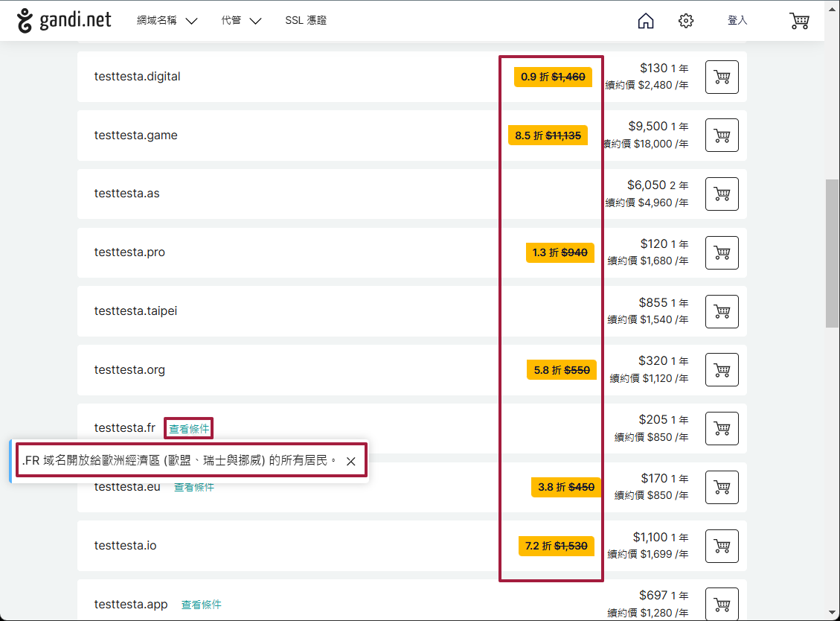View the header shopping cart

pyautogui.click(x=799, y=21)
